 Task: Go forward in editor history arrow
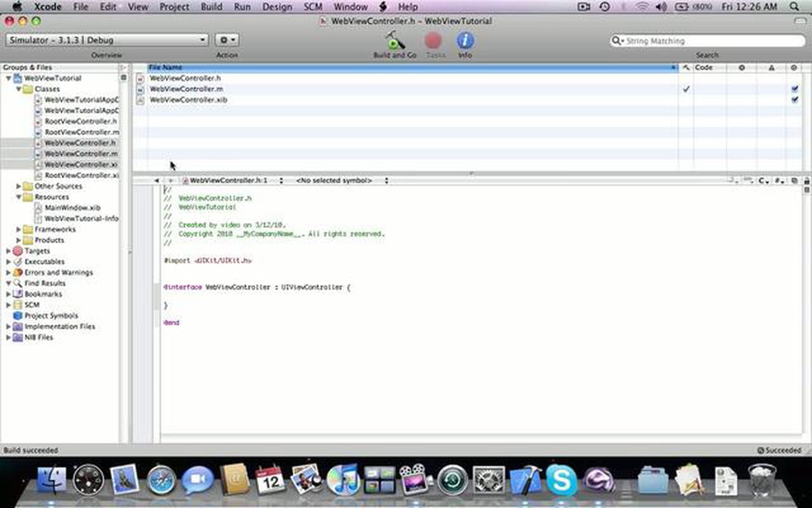pos(171,180)
